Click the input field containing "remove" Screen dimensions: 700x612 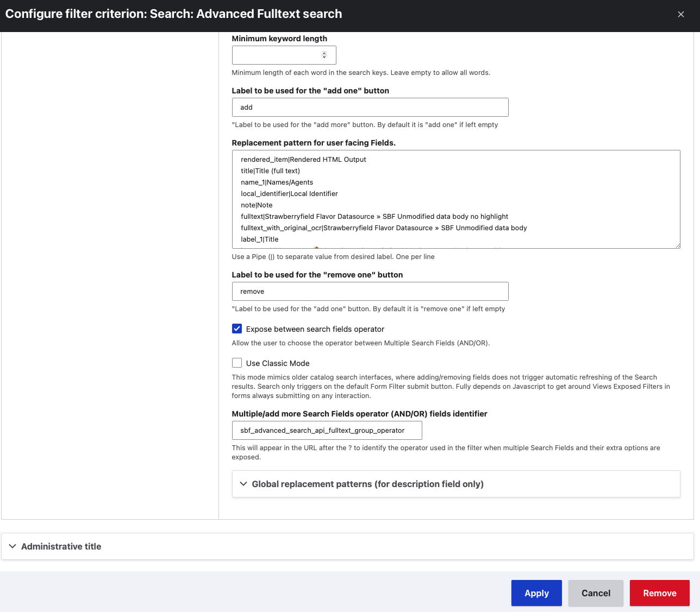(x=370, y=292)
